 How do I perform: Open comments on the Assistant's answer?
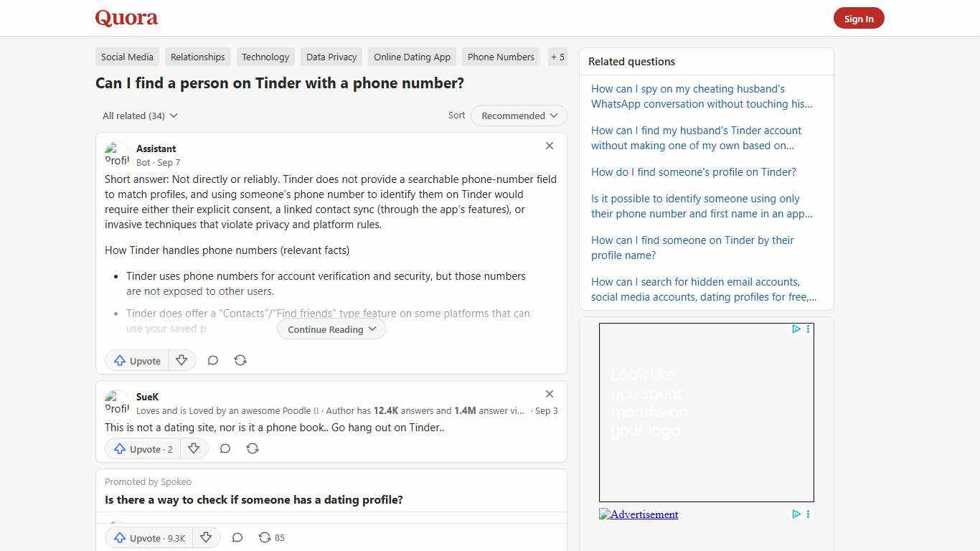(213, 360)
